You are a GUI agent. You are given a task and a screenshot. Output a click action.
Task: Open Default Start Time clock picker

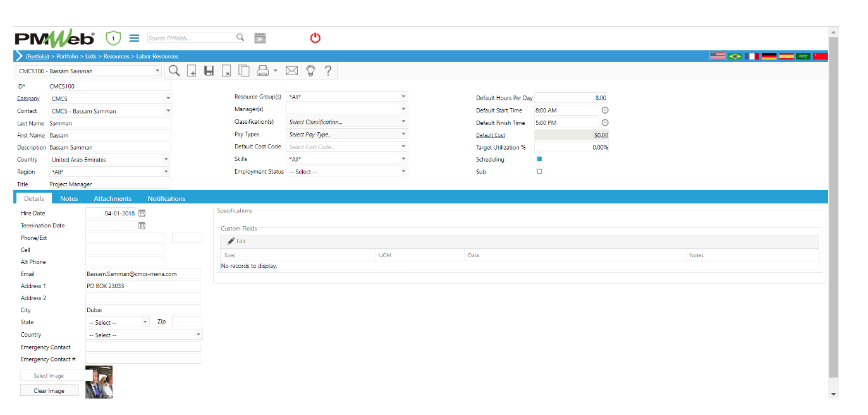605,111
